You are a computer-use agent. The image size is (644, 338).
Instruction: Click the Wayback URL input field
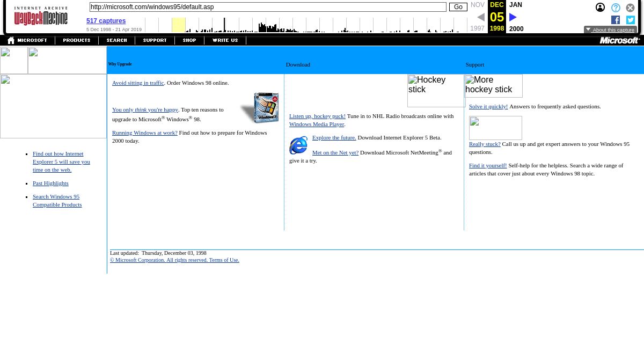pyautogui.click(x=268, y=7)
